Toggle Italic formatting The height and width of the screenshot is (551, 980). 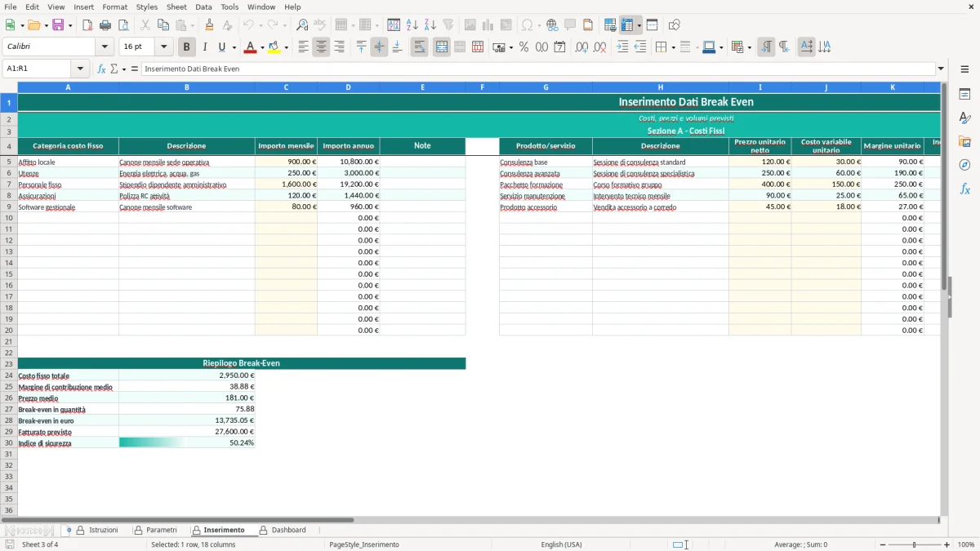pos(205,47)
